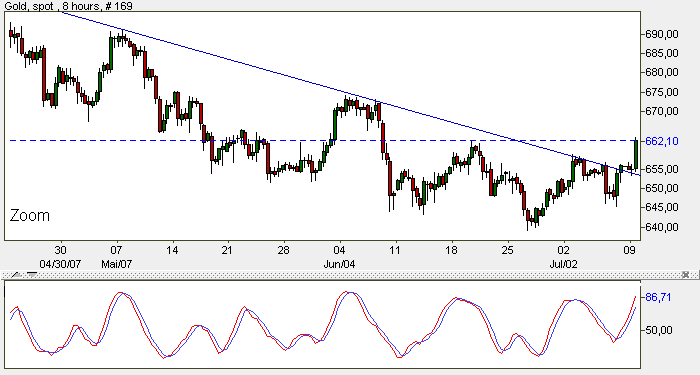700x375 pixels.
Task: Click the '30' day tick on time axis
Action: point(60,250)
